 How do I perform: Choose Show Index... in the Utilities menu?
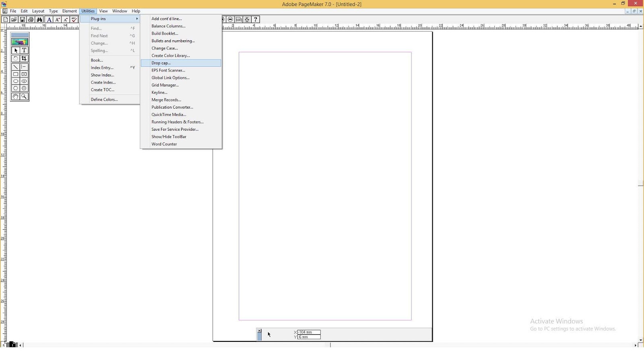pos(110,75)
